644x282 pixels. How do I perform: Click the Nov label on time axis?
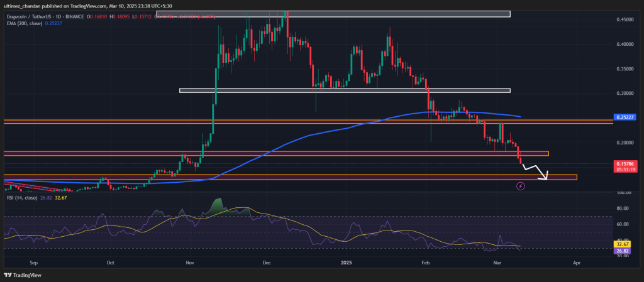[x=188, y=264]
